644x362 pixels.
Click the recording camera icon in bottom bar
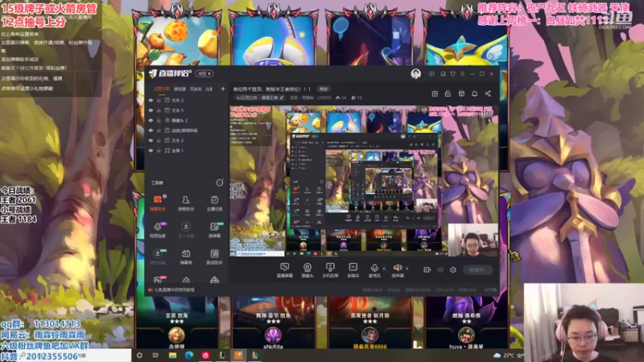pos(427,270)
